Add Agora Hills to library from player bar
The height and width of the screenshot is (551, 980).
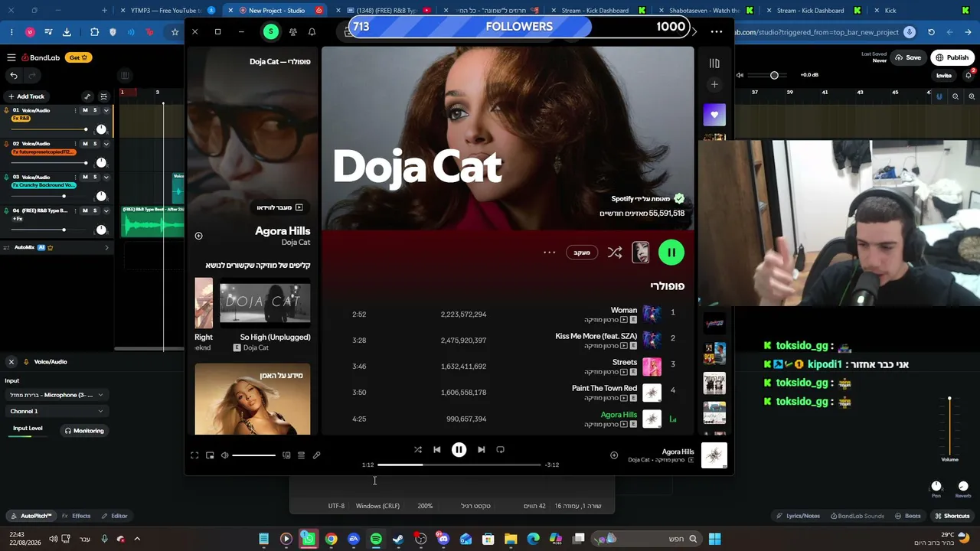click(613, 455)
